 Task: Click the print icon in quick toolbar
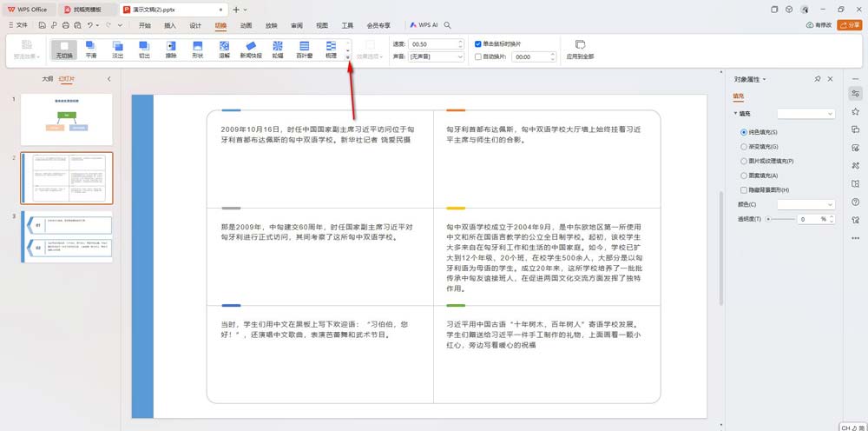tap(66, 25)
